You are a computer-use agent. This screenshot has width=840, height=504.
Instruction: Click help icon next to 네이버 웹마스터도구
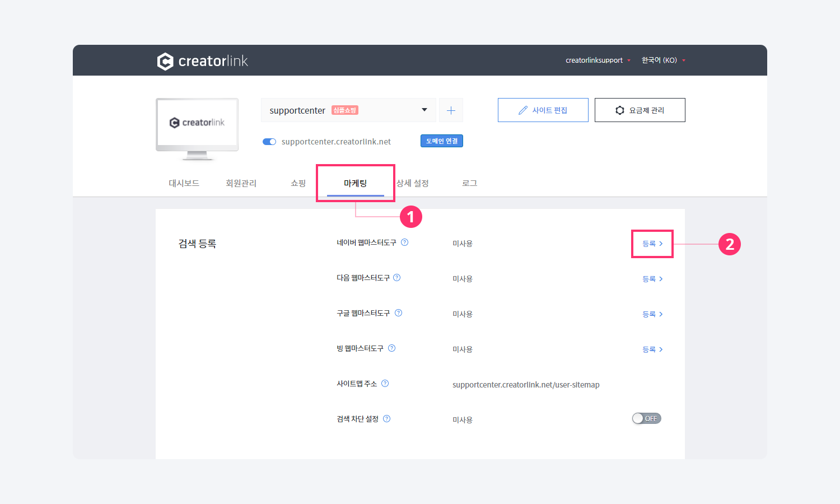[405, 242]
